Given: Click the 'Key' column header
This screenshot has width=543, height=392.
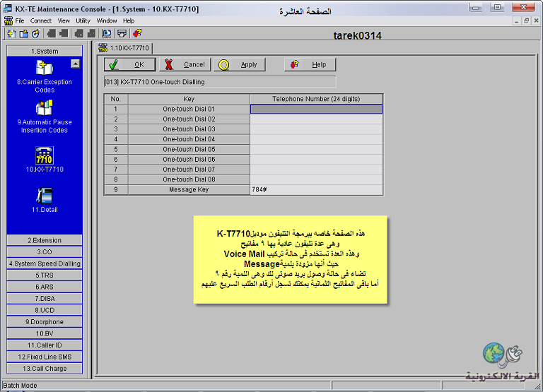Looking at the screenshot, I should point(189,99).
